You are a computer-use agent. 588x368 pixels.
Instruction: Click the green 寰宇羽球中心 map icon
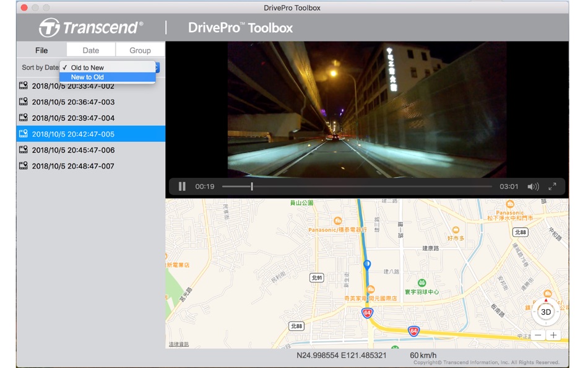click(422, 283)
